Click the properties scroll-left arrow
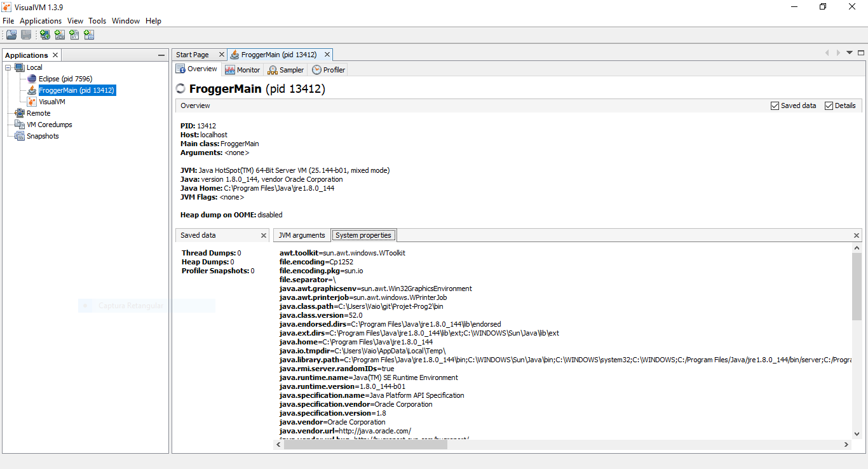 [279, 445]
